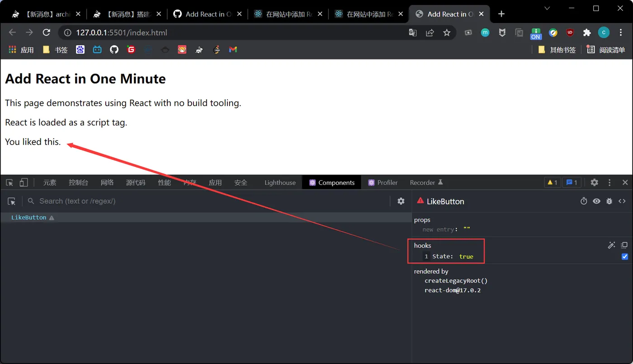Switch to the 应用 tab in DevTools

click(215, 182)
